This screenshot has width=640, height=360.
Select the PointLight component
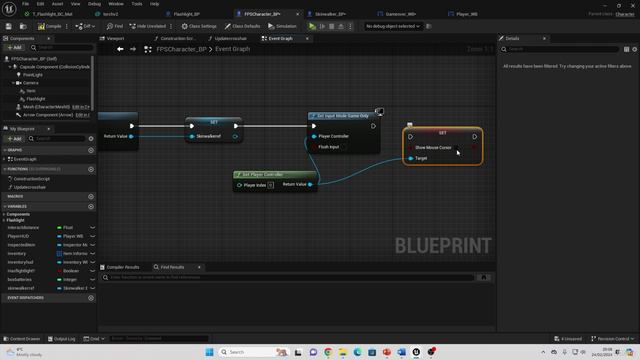(32, 75)
